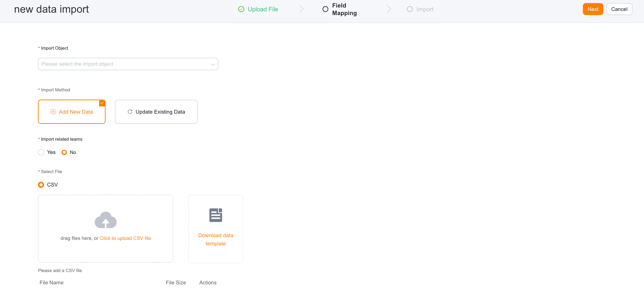Click the Cancel button
644x296 pixels.
[x=619, y=9]
